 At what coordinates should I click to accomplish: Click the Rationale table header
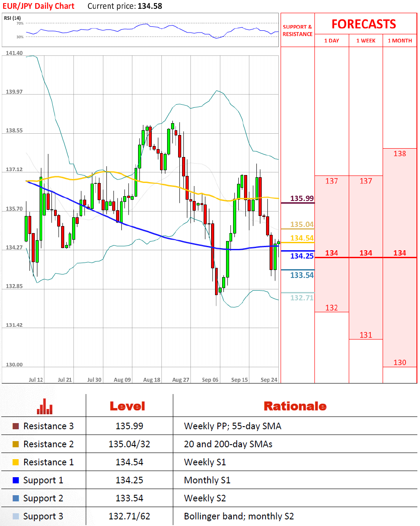click(295, 406)
